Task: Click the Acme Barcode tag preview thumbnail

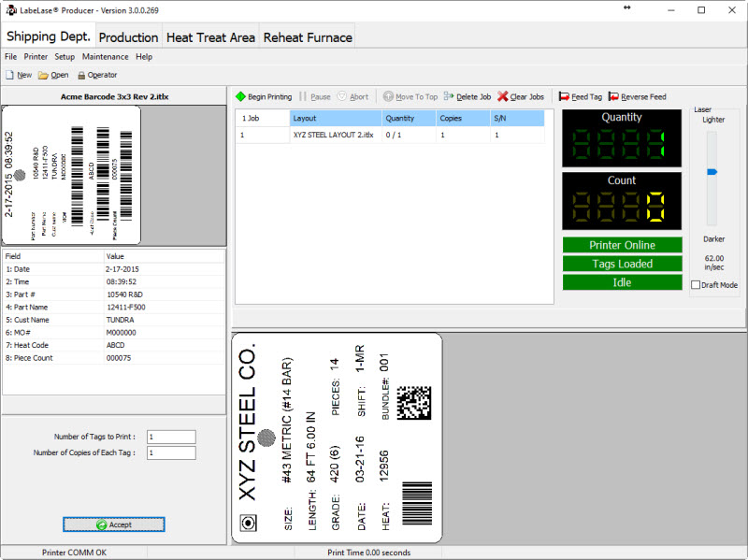Action: 72,175
